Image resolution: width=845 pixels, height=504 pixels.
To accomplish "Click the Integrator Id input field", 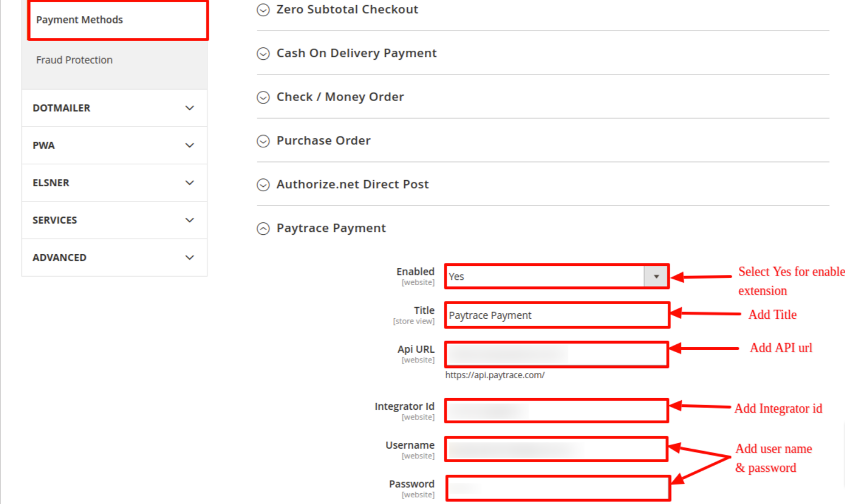I will [556, 411].
